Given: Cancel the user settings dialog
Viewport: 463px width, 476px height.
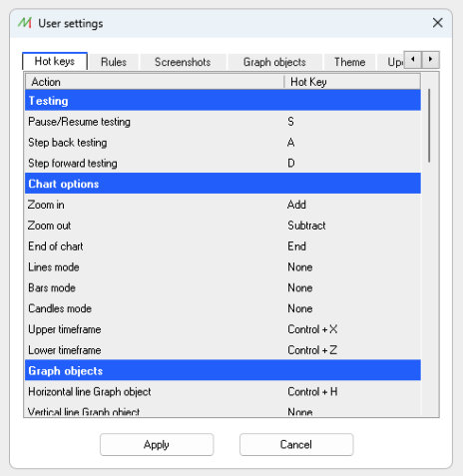Looking at the screenshot, I should tap(296, 444).
